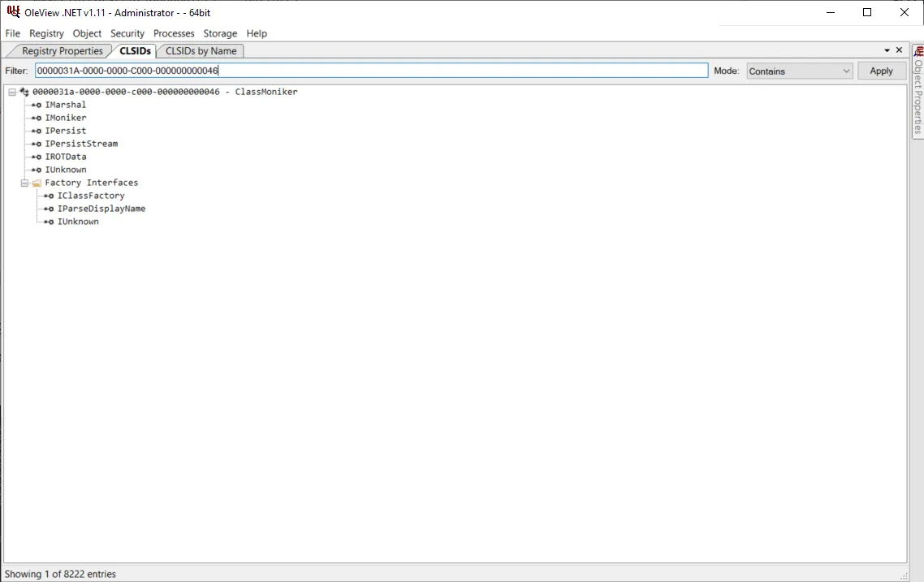
Task: Click the ClassMoniker COM class icon
Action: point(24,92)
